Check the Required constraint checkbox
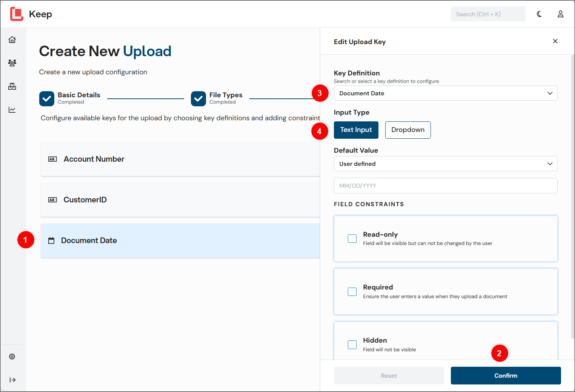 point(352,292)
